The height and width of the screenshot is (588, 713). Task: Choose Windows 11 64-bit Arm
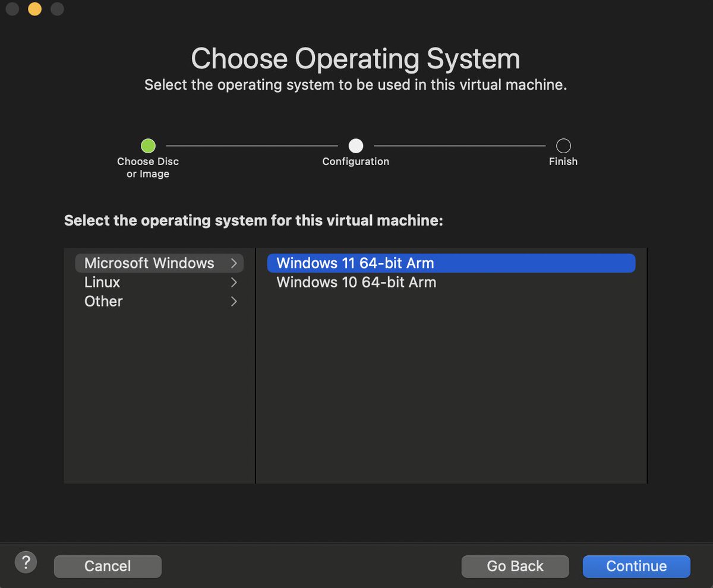click(x=451, y=263)
